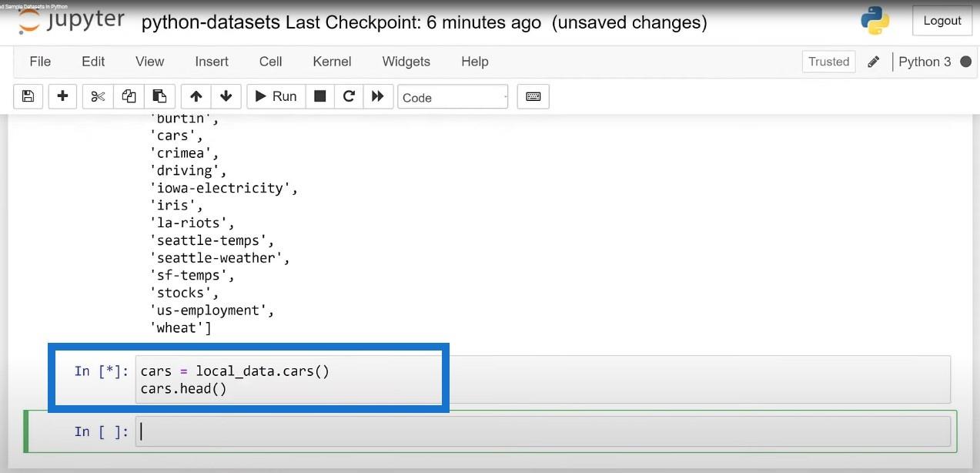
Task: Click the save and checkpoint icon
Action: click(x=28, y=96)
